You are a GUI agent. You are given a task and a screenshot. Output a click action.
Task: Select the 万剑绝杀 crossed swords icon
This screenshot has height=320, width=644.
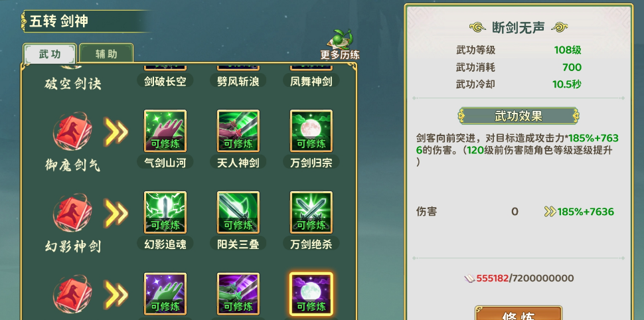pos(311,212)
